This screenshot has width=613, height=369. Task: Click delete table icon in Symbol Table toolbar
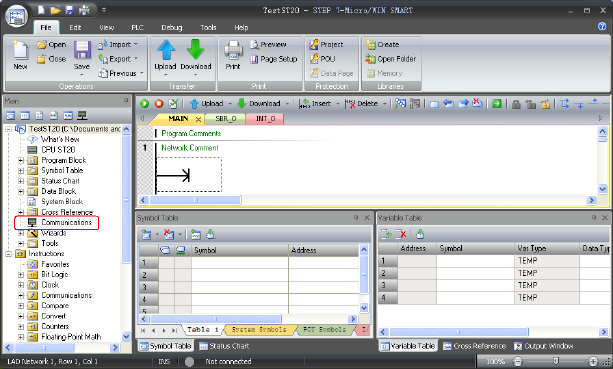click(x=169, y=235)
